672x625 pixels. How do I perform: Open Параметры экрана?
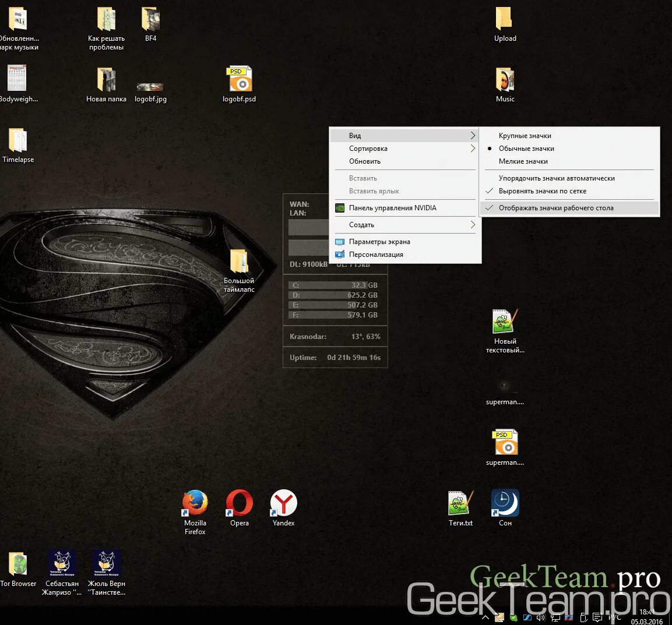pyautogui.click(x=405, y=242)
